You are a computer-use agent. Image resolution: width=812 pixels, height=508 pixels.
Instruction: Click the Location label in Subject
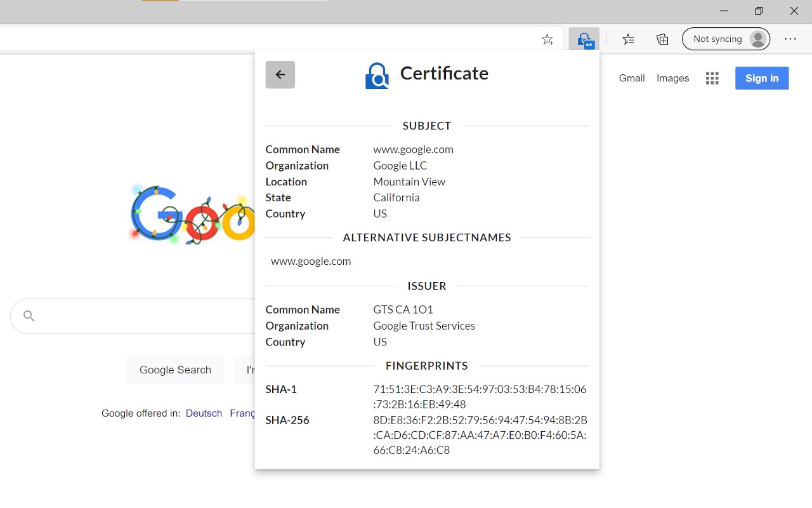[286, 182]
